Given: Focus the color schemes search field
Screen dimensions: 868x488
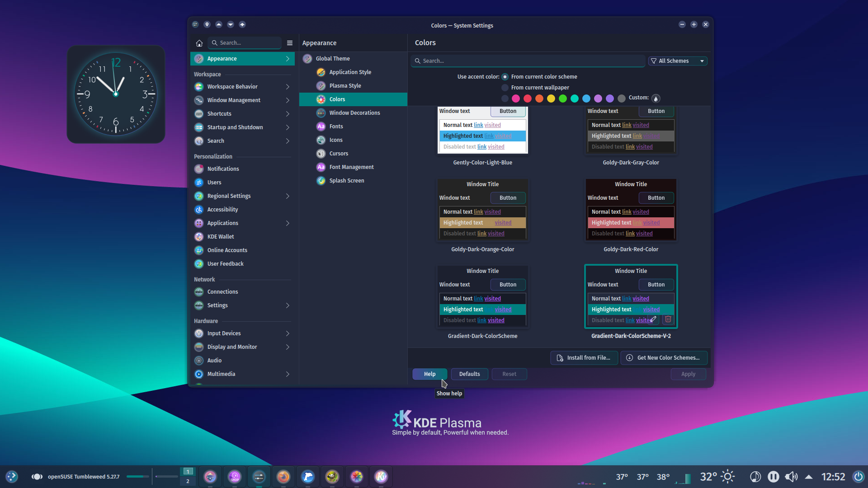Looking at the screenshot, I should [528, 61].
